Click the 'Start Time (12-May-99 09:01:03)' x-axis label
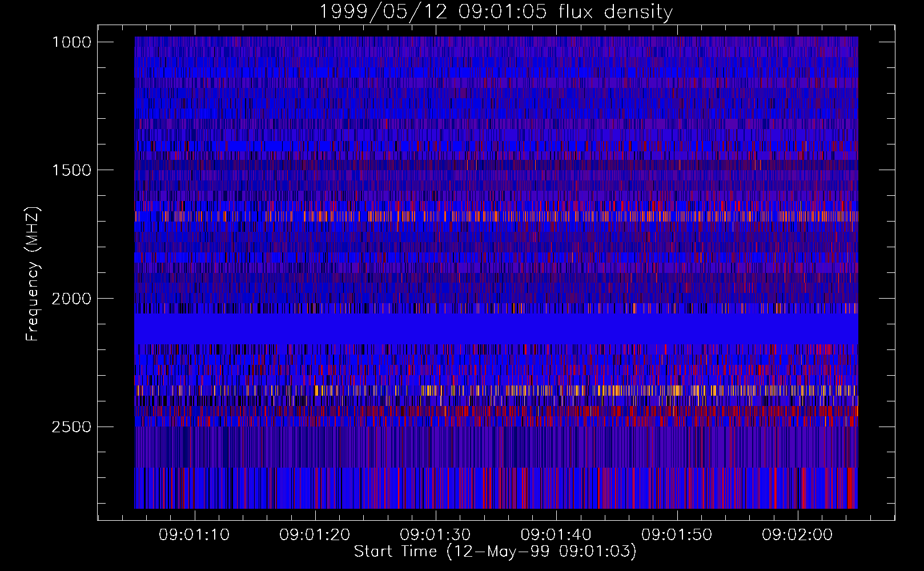This screenshot has width=924, height=571. pos(495,552)
